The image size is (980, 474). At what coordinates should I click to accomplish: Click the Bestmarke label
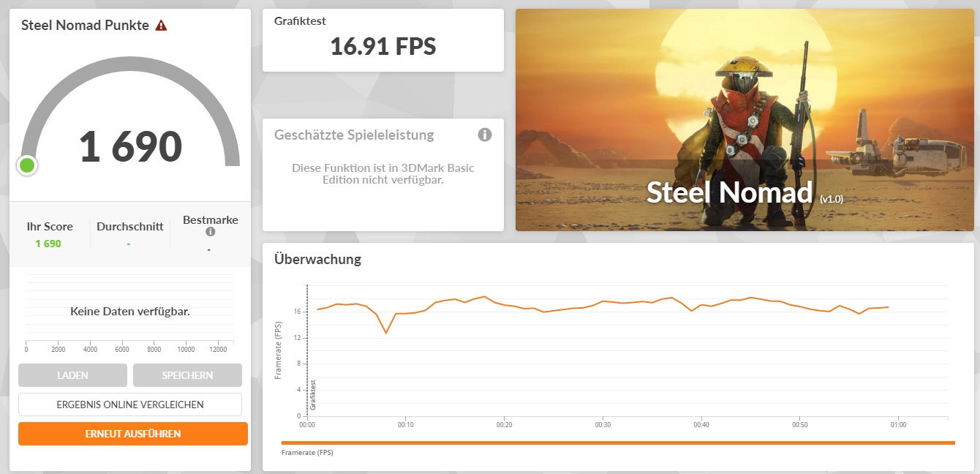pos(211,219)
